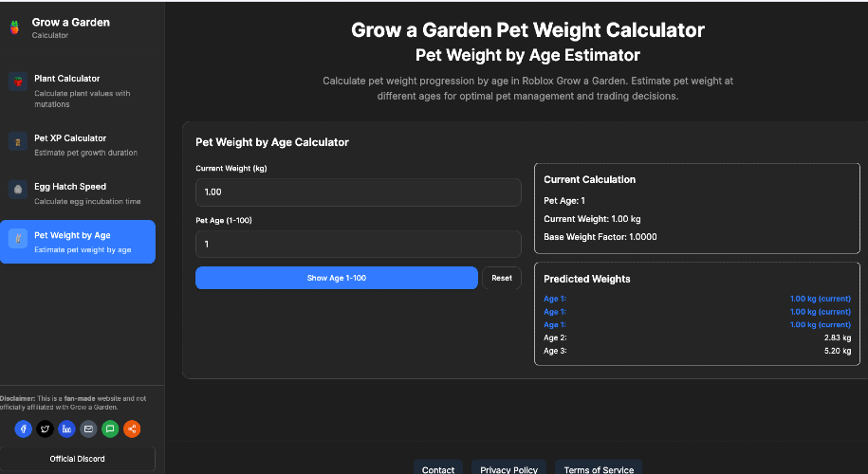Click the Current Weight (kg) field label
The image size is (868, 474).
pyautogui.click(x=231, y=168)
